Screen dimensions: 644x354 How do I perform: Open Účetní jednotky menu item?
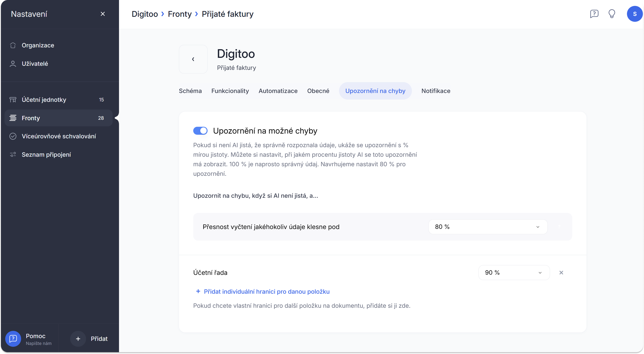pyautogui.click(x=44, y=100)
